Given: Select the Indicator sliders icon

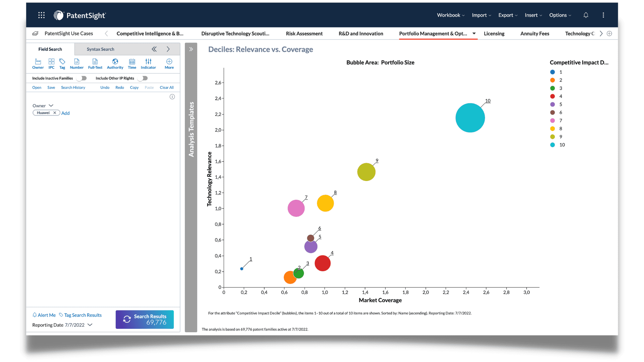Looking at the screenshot, I should (x=148, y=64).
